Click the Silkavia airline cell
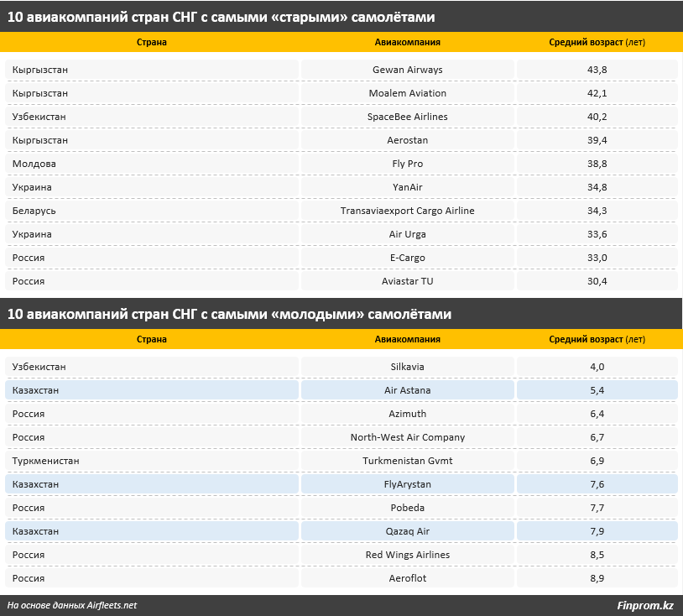Image resolution: width=683 pixels, height=616 pixels. tap(407, 367)
